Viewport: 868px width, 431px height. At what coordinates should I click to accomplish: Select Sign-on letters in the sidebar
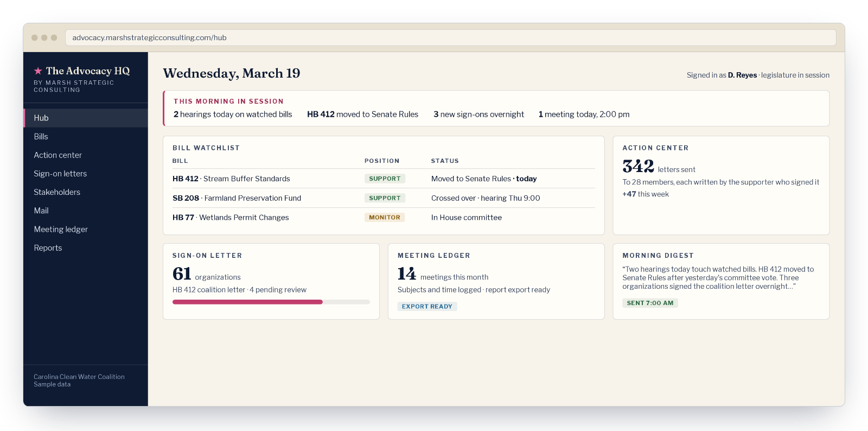point(86,174)
